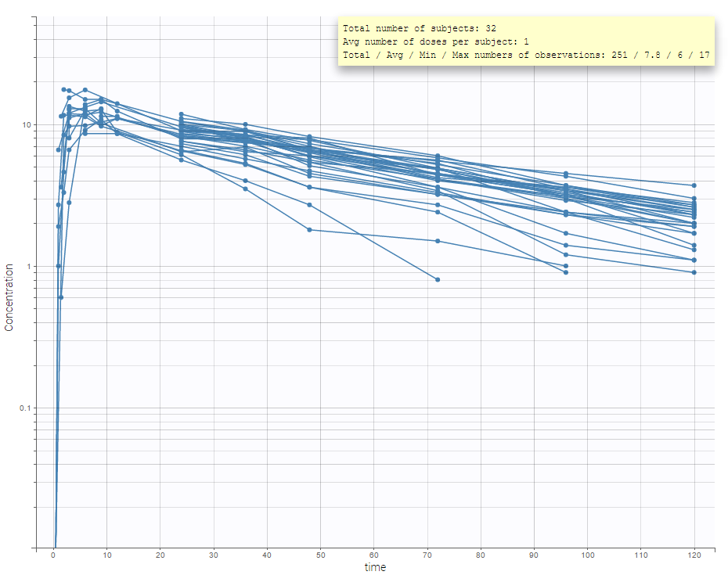The width and height of the screenshot is (728, 575).
Task: Click the y-axis tick label 0.1
Action: [25, 408]
